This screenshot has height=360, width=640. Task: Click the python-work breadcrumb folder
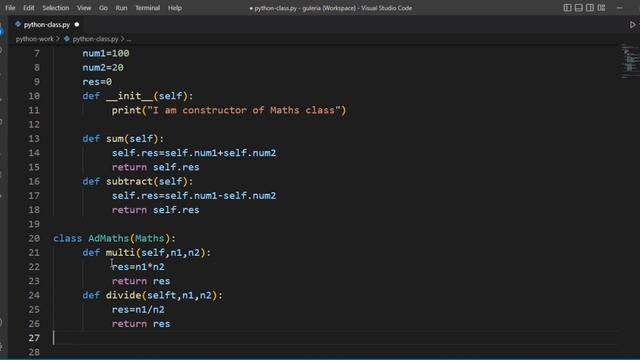tap(35, 39)
